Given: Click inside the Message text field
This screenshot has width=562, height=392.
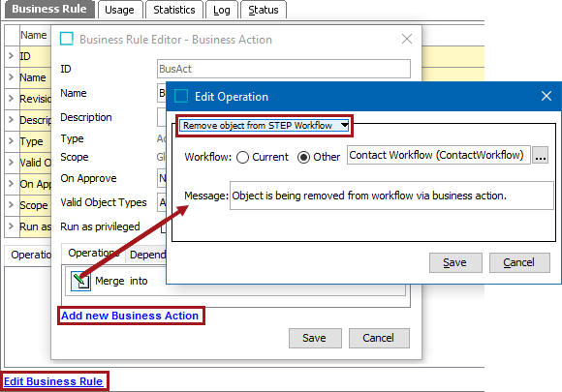Looking at the screenshot, I should click(x=391, y=196).
